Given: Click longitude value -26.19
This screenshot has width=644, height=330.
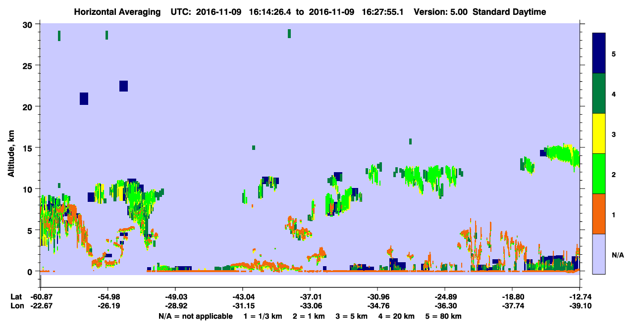Looking at the screenshot, I should [x=107, y=306].
